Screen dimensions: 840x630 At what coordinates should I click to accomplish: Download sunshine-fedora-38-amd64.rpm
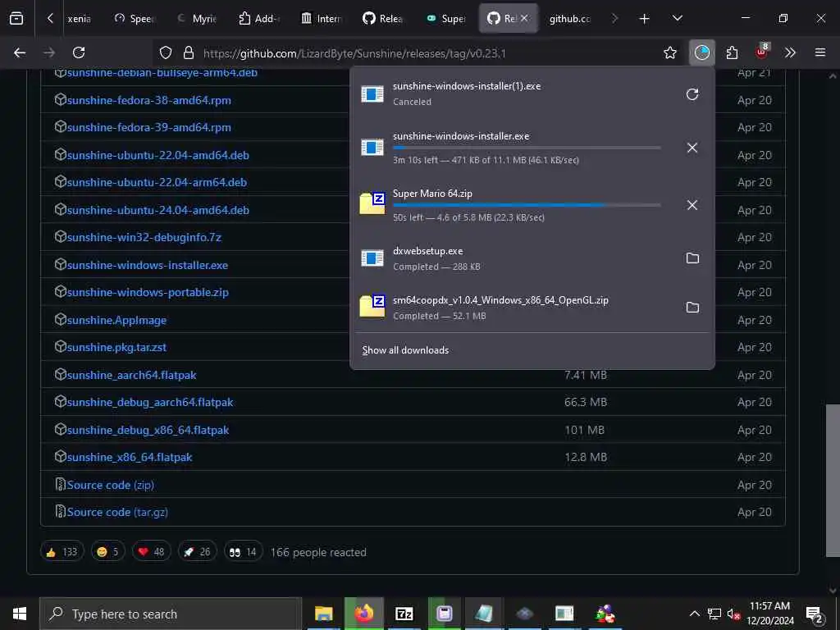[149, 100]
